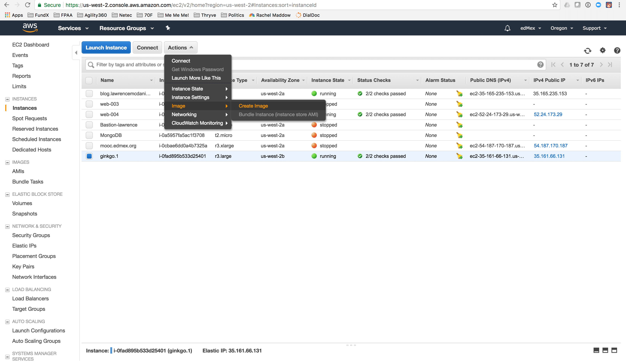Viewport: 626px width, 364px height.
Task: Open the Support dropdown
Action: (x=595, y=28)
